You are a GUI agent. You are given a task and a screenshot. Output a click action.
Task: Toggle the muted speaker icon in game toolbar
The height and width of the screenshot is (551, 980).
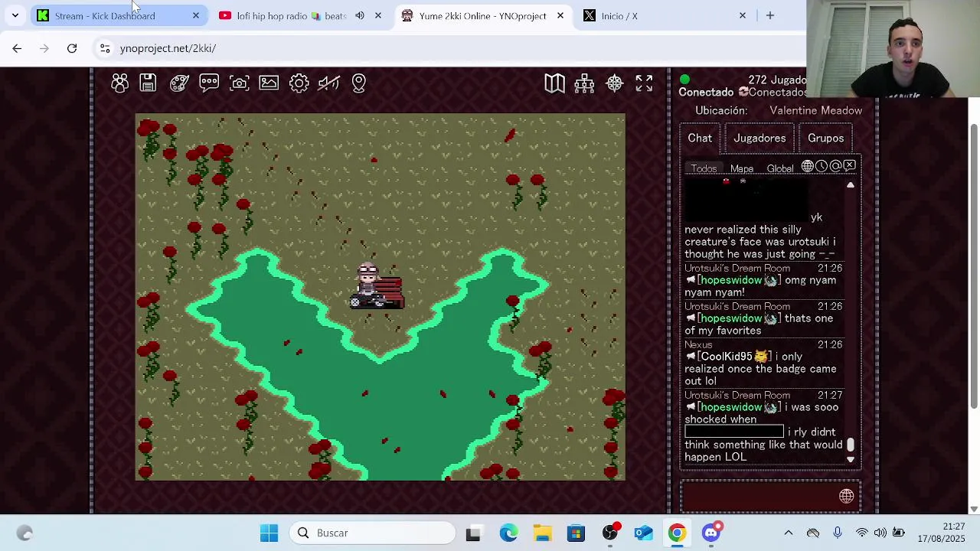(328, 83)
